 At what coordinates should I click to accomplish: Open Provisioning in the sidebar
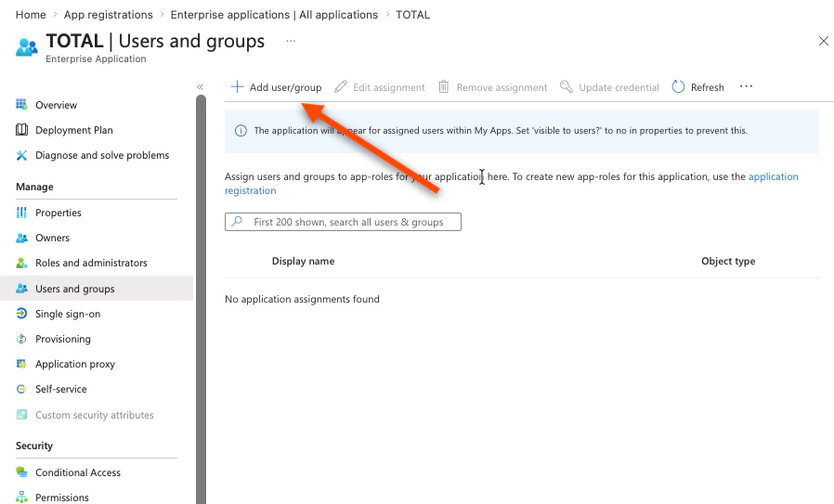[63, 339]
